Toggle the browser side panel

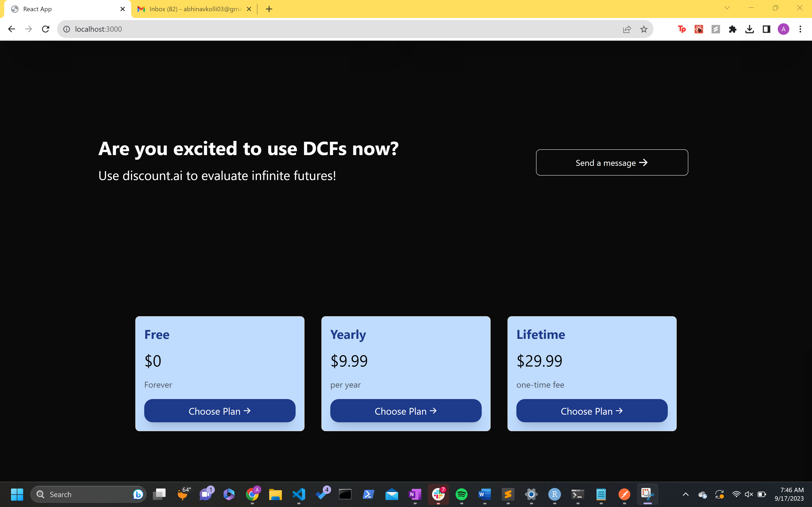pos(766,29)
